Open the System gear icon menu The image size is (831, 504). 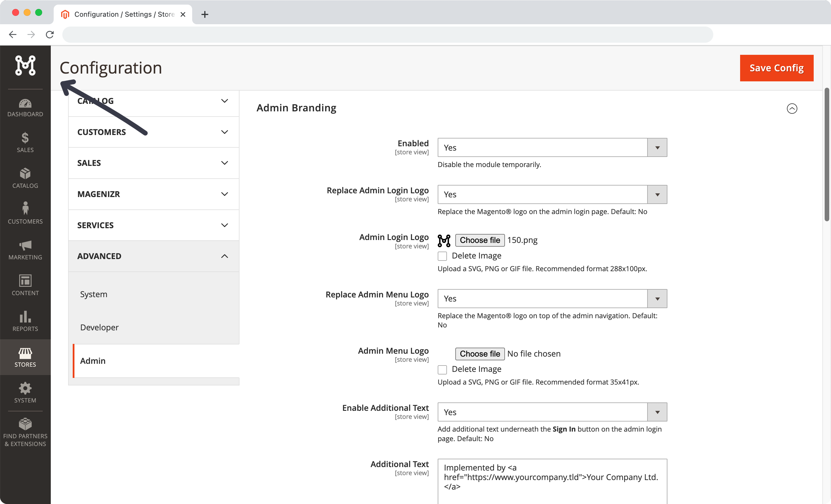click(x=25, y=392)
